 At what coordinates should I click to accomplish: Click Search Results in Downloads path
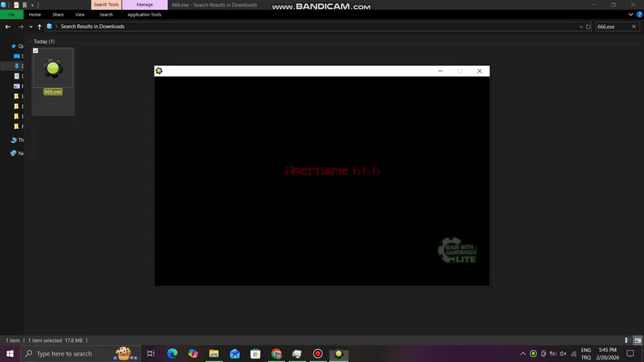click(92, 26)
